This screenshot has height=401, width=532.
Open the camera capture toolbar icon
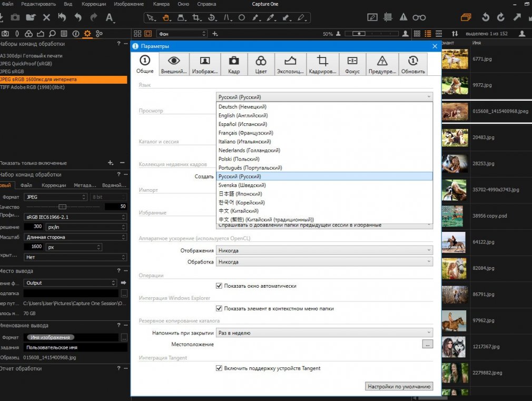(15, 17)
